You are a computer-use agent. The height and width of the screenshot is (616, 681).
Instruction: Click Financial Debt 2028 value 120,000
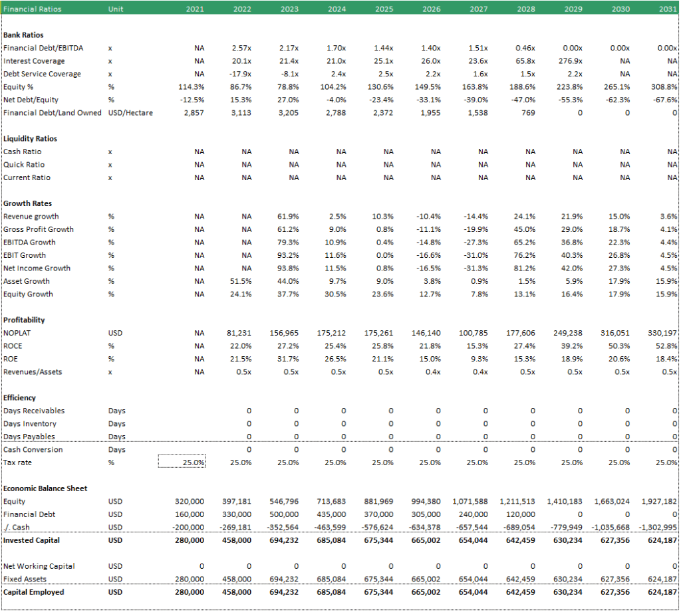(x=520, y=515)
